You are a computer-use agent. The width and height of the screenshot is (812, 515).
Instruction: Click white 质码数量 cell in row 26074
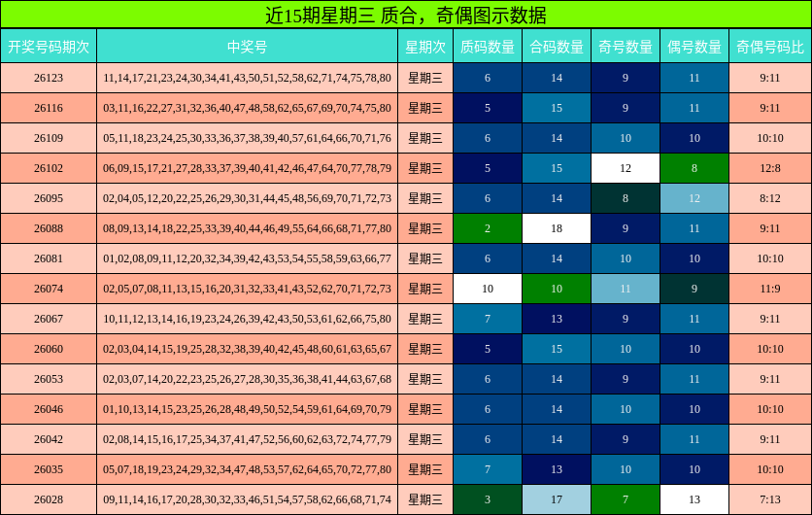pyautogui.click(x=488, y=288)
